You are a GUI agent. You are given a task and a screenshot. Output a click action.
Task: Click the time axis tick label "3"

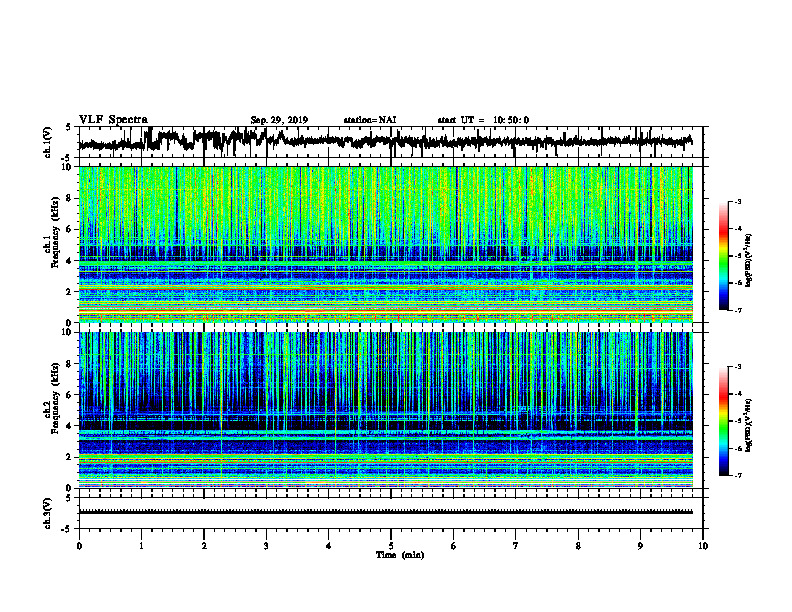[266, 546]
